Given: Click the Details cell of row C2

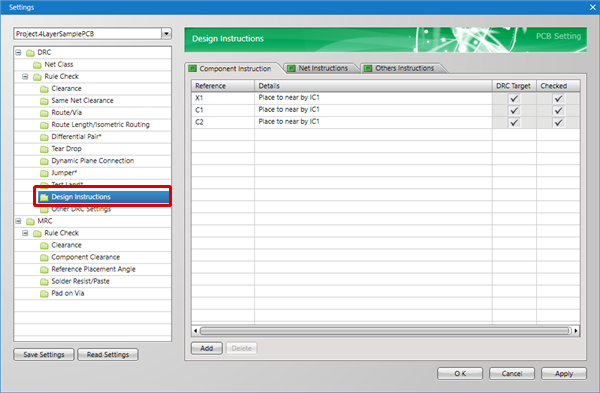Looking at the screenshot, I should pos(373,122).
